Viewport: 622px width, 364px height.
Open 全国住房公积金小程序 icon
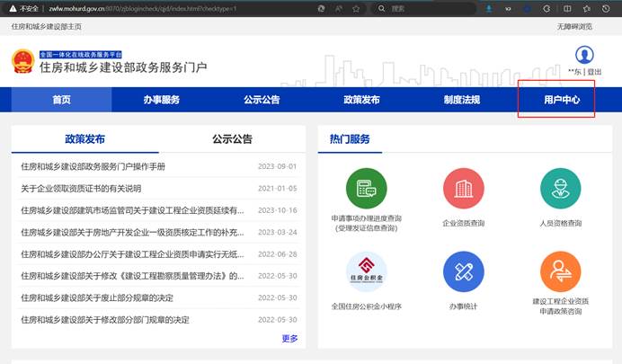tap(366, 272)
